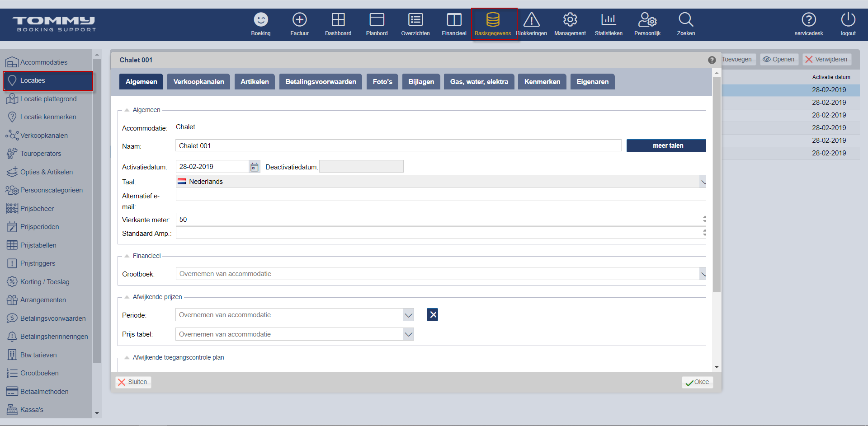Switch to the Artikelen tab
Image resolution: width=868 pixels, height=426 pixels.
pyautogui.click(x=255, y=82)
